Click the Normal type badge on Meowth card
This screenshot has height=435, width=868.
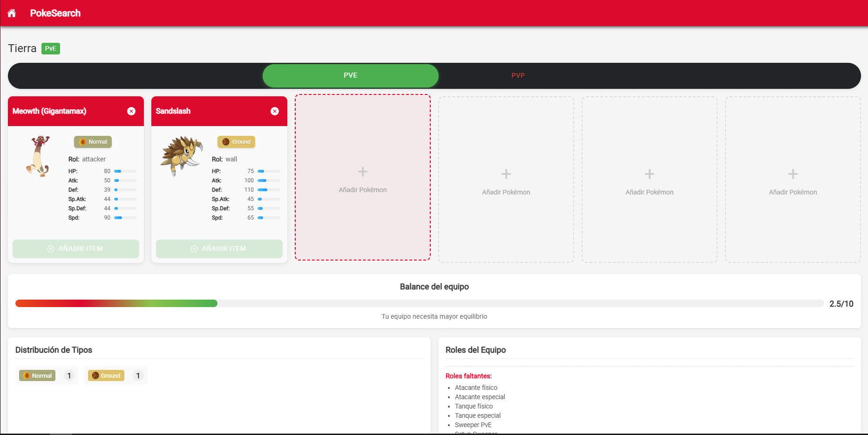coord(93,142)
